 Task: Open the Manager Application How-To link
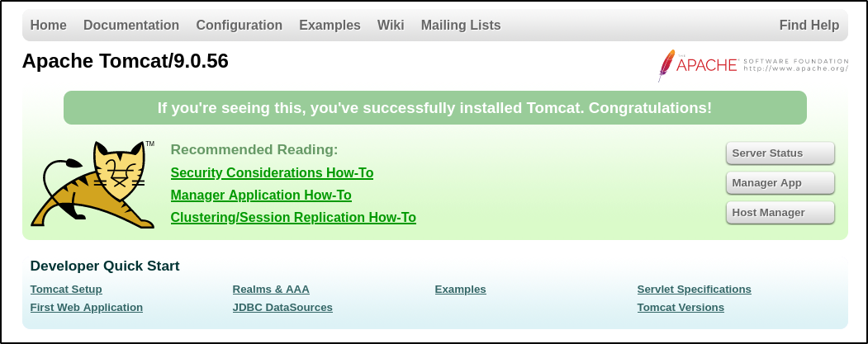point(261,196)
